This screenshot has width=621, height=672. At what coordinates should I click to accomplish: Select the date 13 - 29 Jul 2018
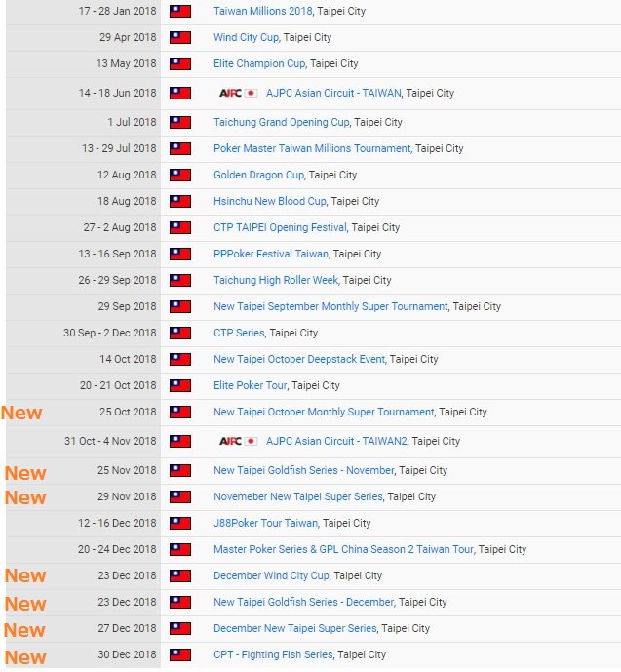pyautogui.click(x=119, y=148)
